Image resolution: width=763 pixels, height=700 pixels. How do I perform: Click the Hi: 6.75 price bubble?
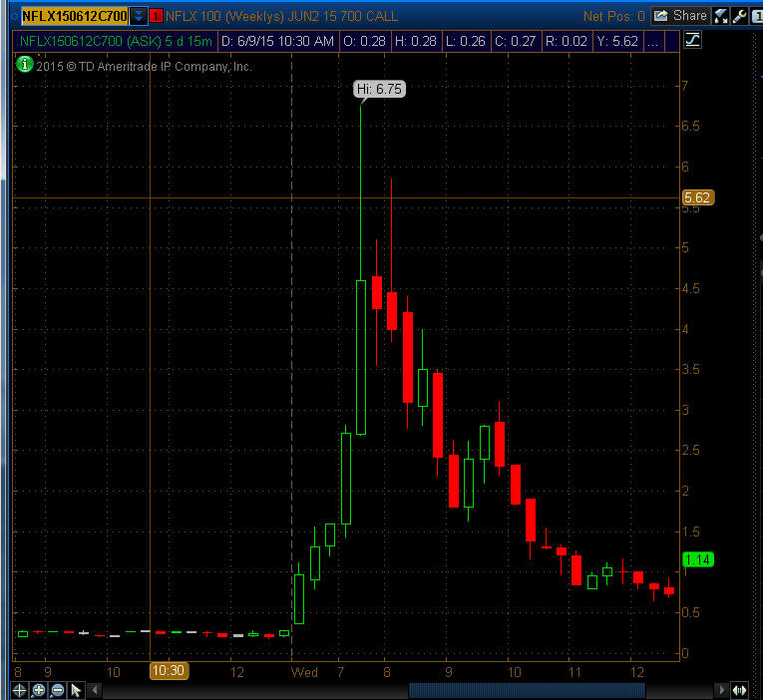pos(380,90)
